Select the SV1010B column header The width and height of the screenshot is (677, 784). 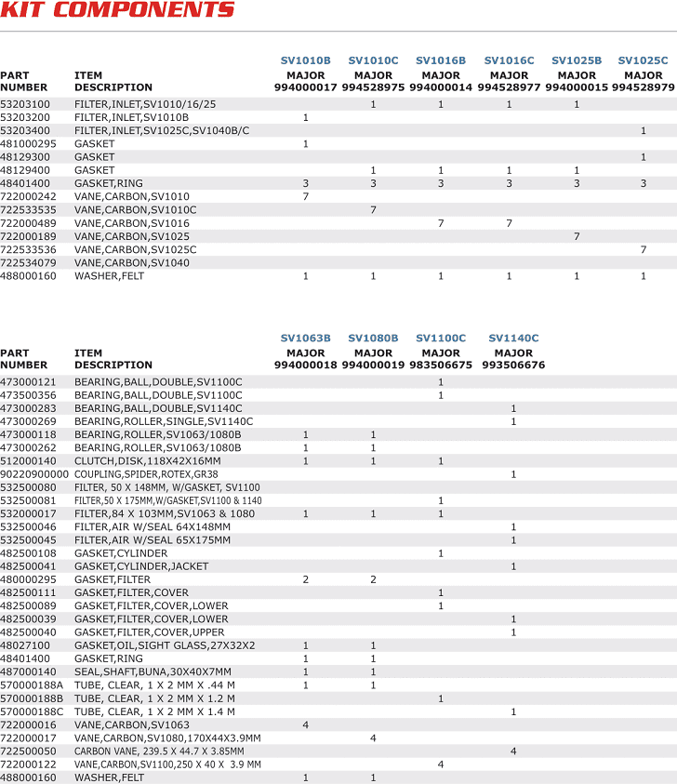click(x=305, y=60)
